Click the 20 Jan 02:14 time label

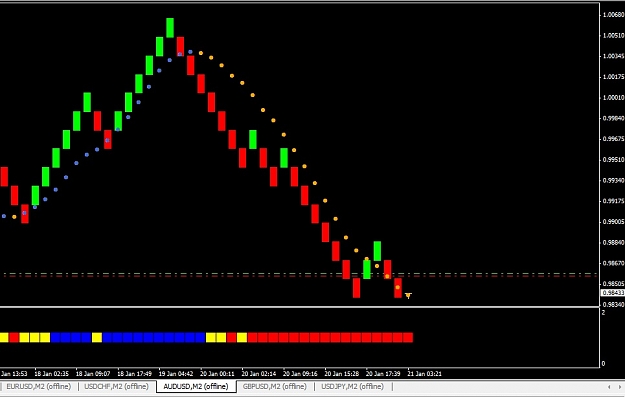[x=259, y=374]
